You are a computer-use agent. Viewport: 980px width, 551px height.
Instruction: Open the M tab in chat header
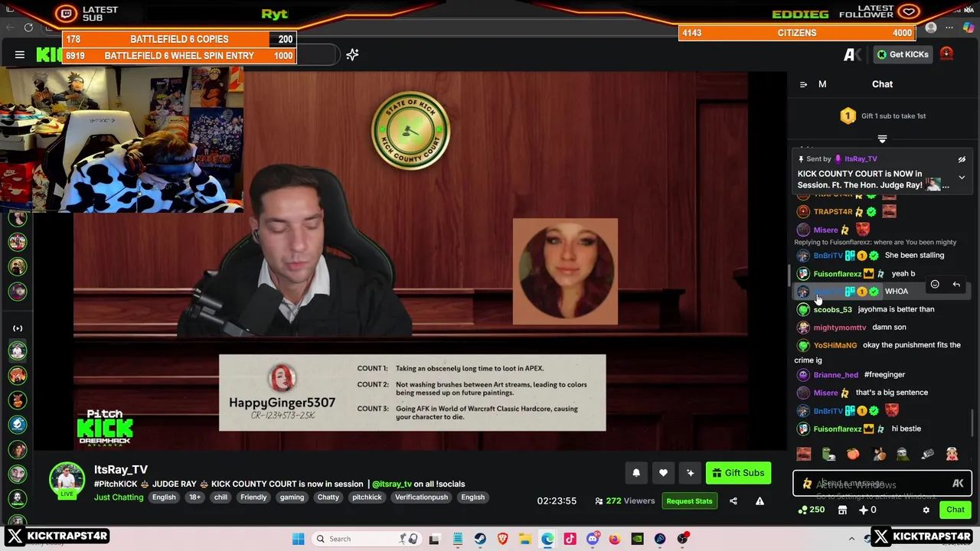(822, 84)
